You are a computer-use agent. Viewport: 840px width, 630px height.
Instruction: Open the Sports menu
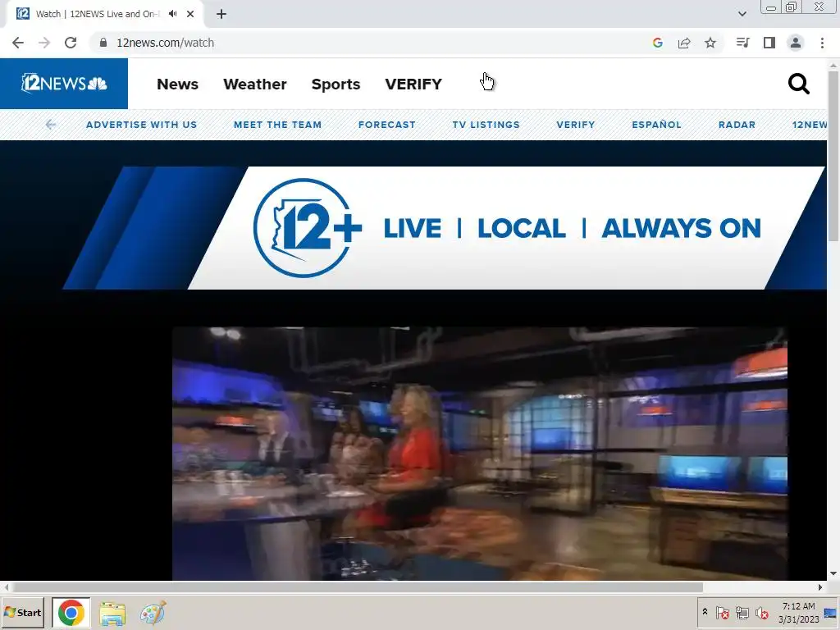[336, 84]
